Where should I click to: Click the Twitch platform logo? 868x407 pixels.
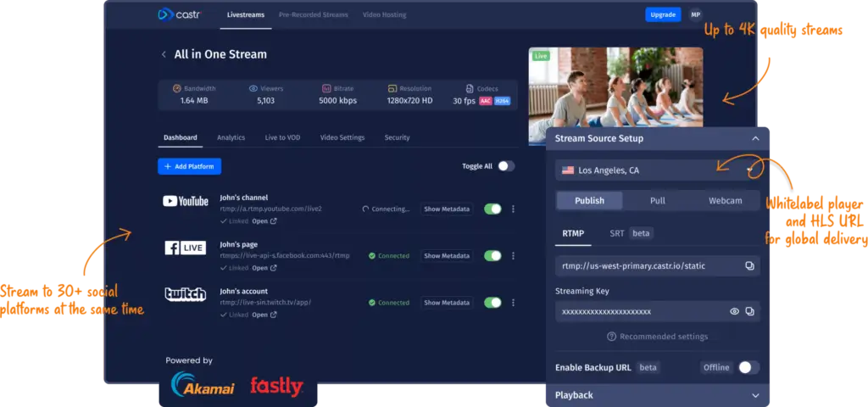pyautogui.click(x=186, y=294)
